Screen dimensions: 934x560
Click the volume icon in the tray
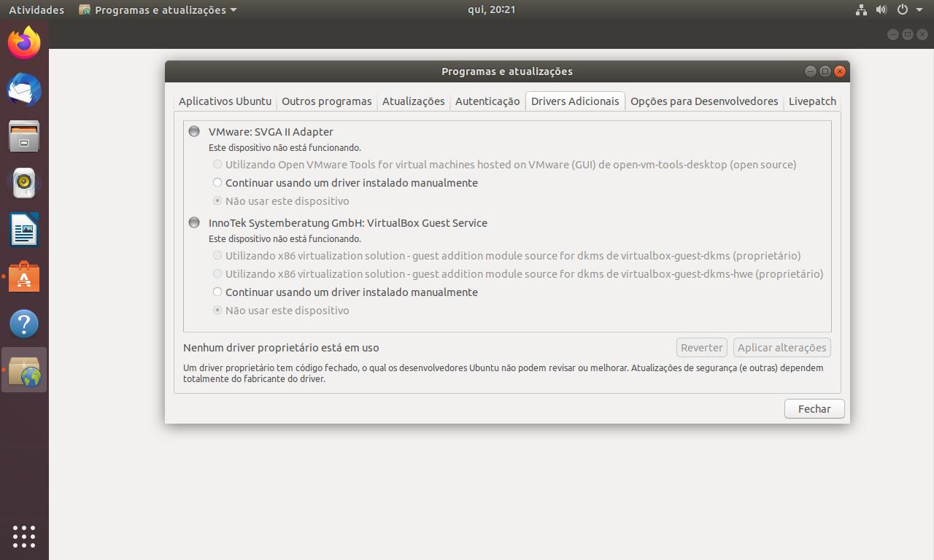pos(881,9)
